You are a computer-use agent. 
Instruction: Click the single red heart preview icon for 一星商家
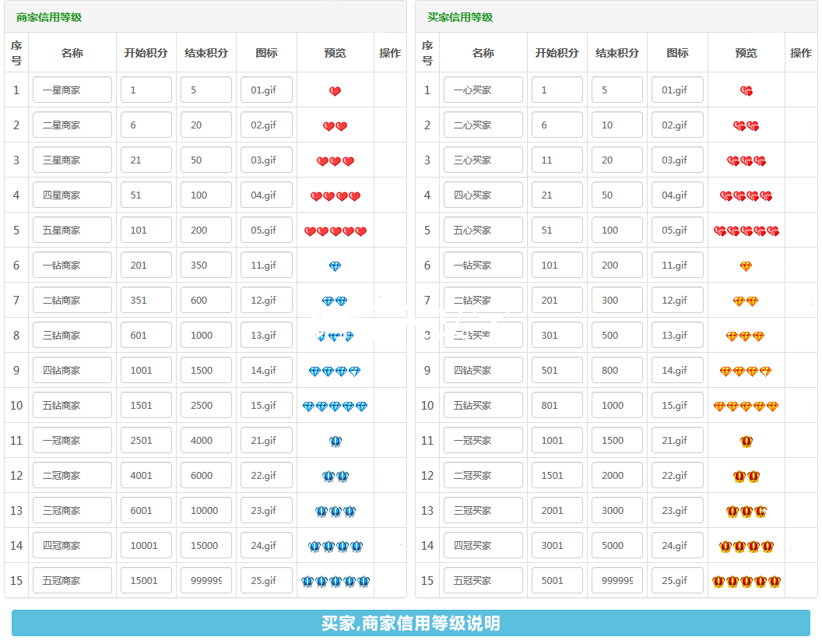335,91
